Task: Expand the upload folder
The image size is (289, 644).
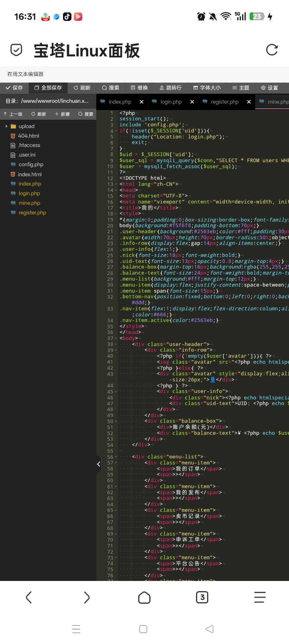Action: click(x=6, y=126)
